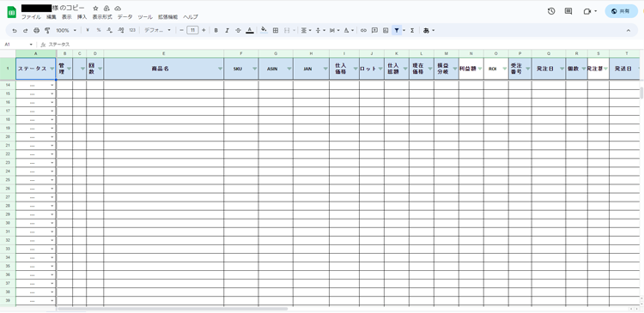
Task: Open the 123 number format menu
Action: tap(132, 30)
